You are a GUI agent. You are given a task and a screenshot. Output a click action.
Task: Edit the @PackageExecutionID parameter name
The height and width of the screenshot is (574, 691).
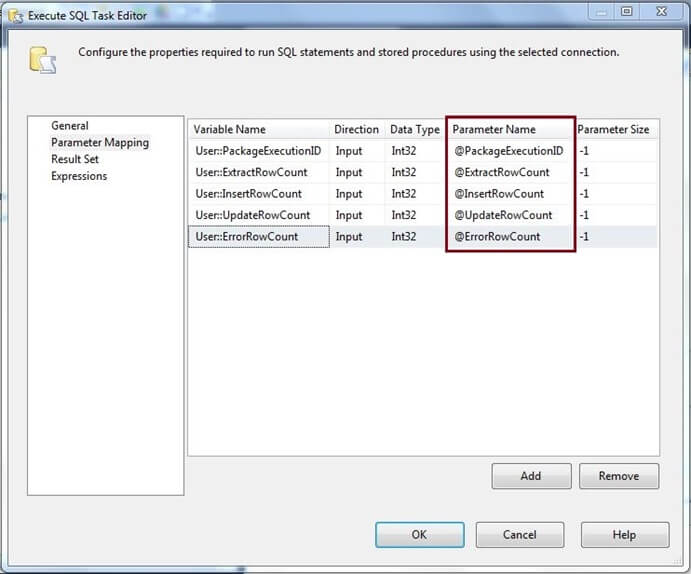point(511,151)
